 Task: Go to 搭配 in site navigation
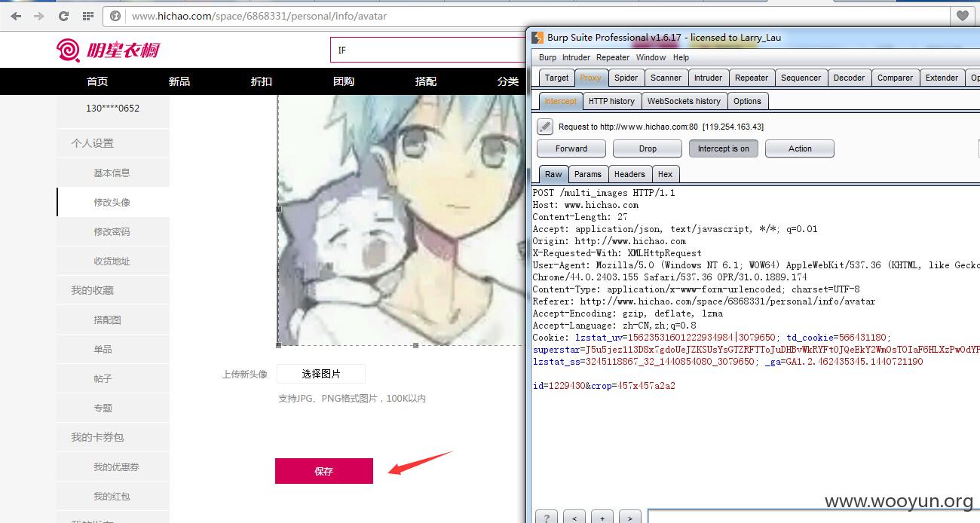coord(426,81)
